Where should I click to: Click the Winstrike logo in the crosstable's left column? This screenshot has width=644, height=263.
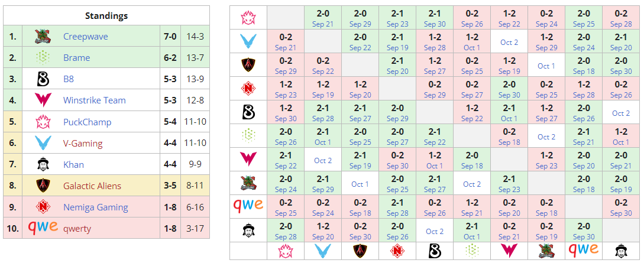click(248, 160)
